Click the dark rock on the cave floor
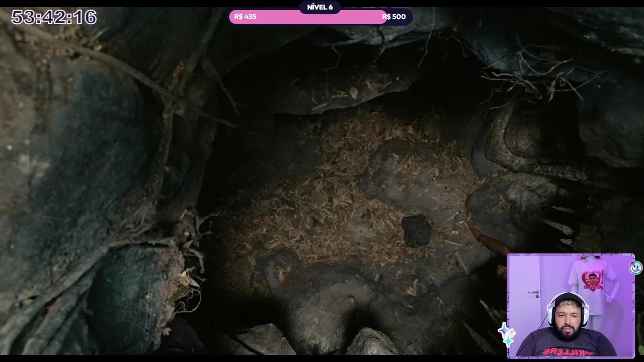This screenshot has width=644, height=362. click(417, 231)
